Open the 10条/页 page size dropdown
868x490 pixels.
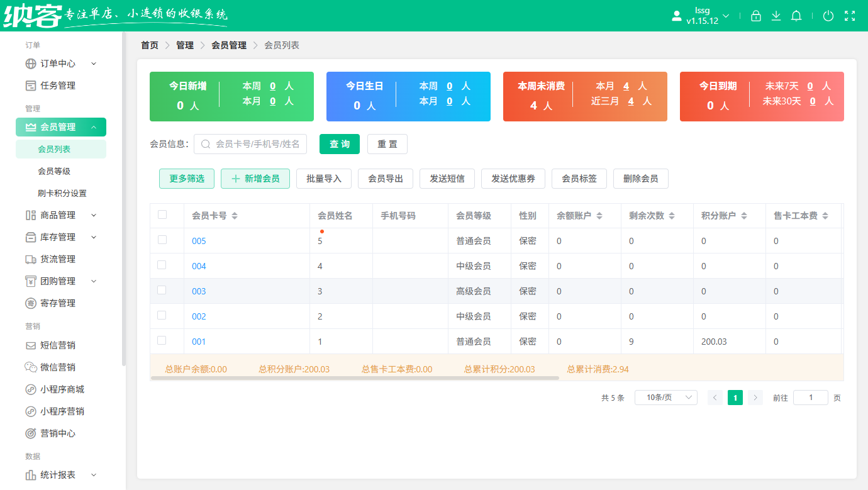point(665,397)
